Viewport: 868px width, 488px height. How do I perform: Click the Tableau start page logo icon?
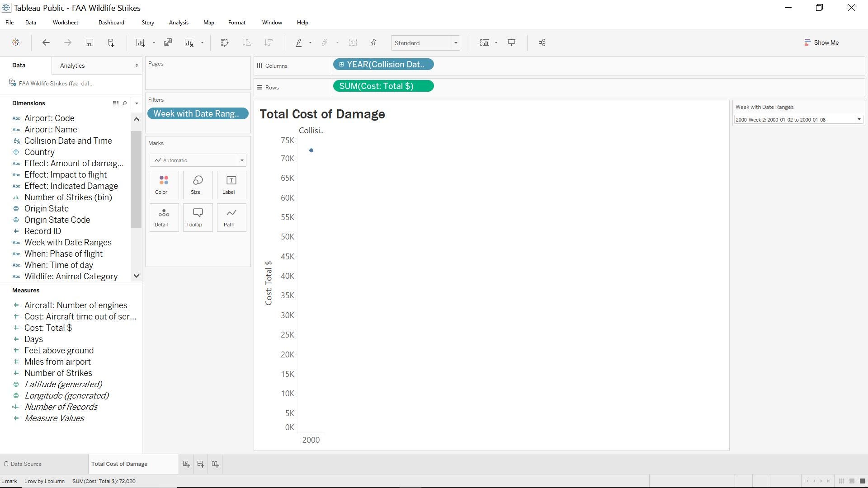click(x=16, y=42)
